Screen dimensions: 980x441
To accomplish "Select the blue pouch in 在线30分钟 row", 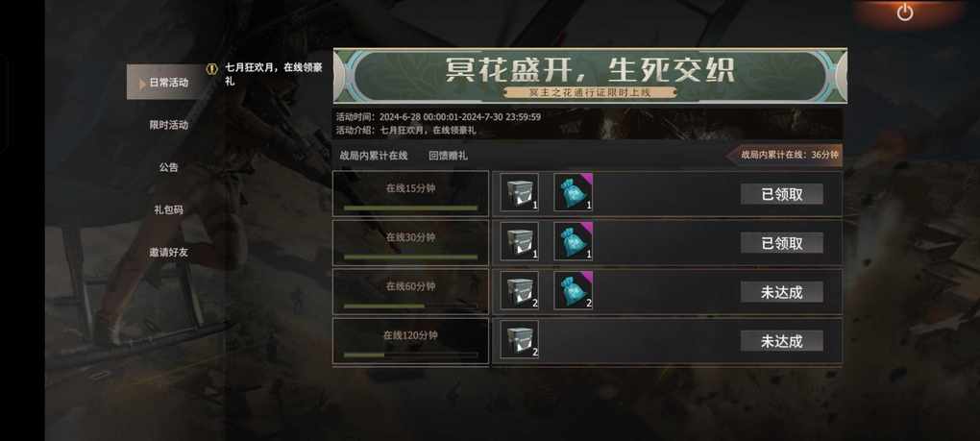I will (x=574, y=242).
